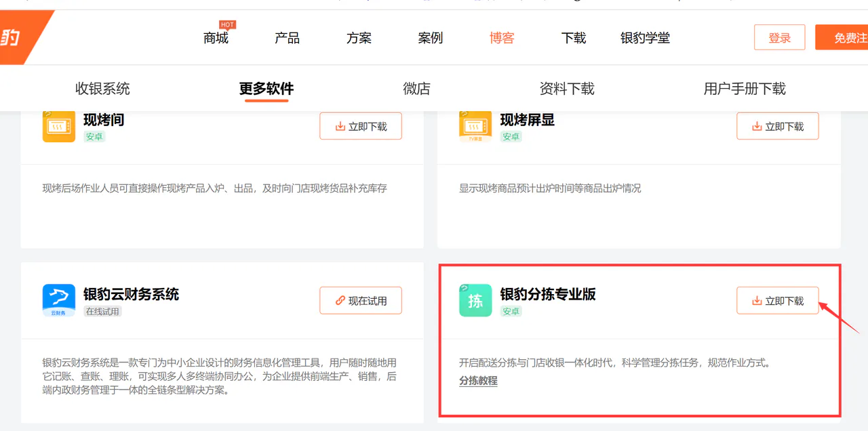Open the 产品 navigation menu

pos(288,38)
